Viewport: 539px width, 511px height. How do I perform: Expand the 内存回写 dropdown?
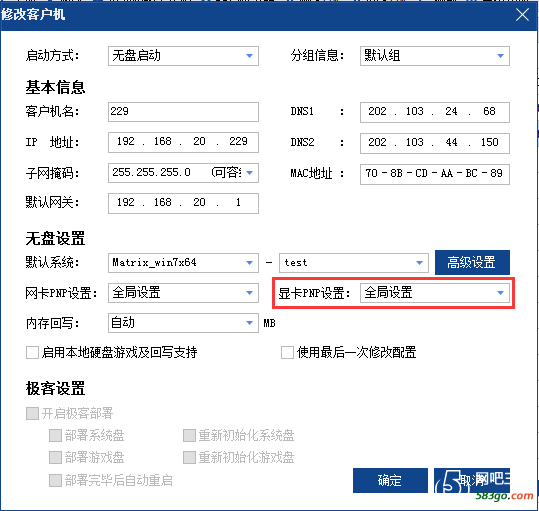tap(183, 323)
